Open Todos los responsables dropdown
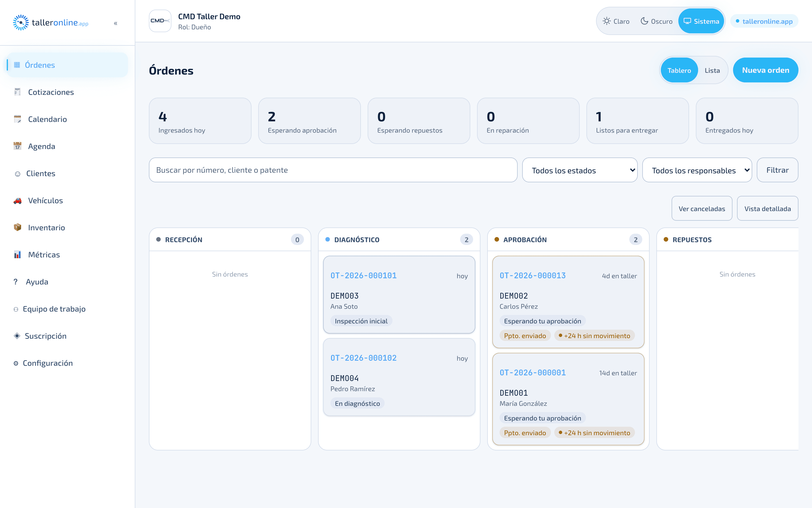Viewport: 812px width, 508px height. pyautogui.click(x=697, y=170)
